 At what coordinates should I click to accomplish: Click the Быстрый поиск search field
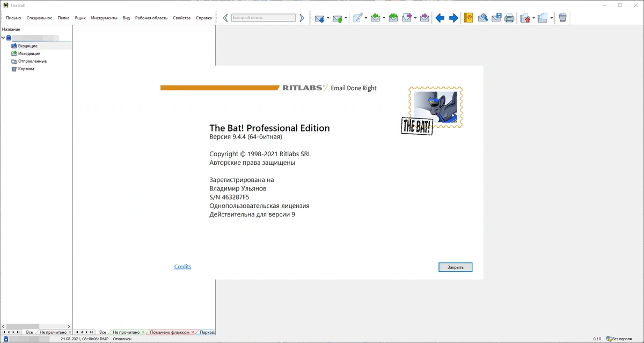[x=264, y=18]
